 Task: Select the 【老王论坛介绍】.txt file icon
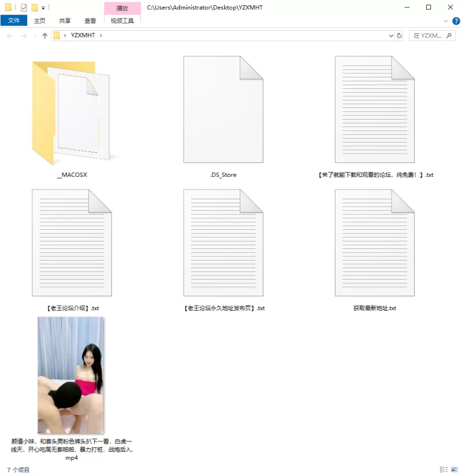(72, 243)
